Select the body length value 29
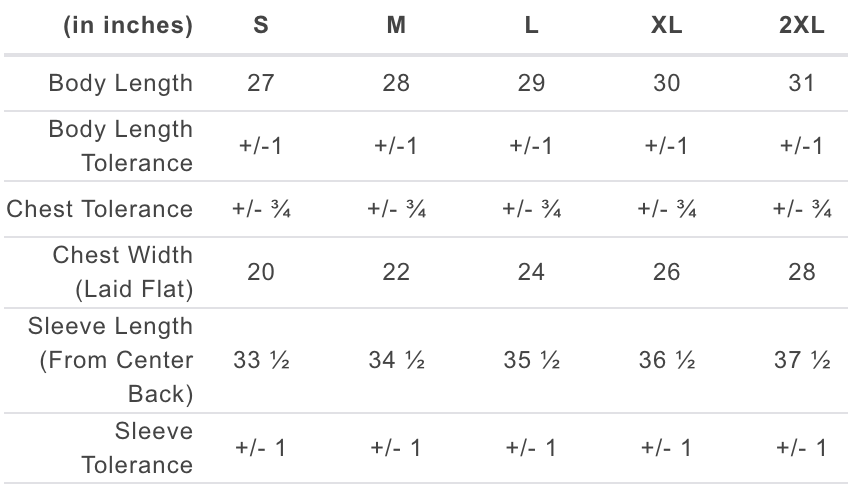 (531, 82)
